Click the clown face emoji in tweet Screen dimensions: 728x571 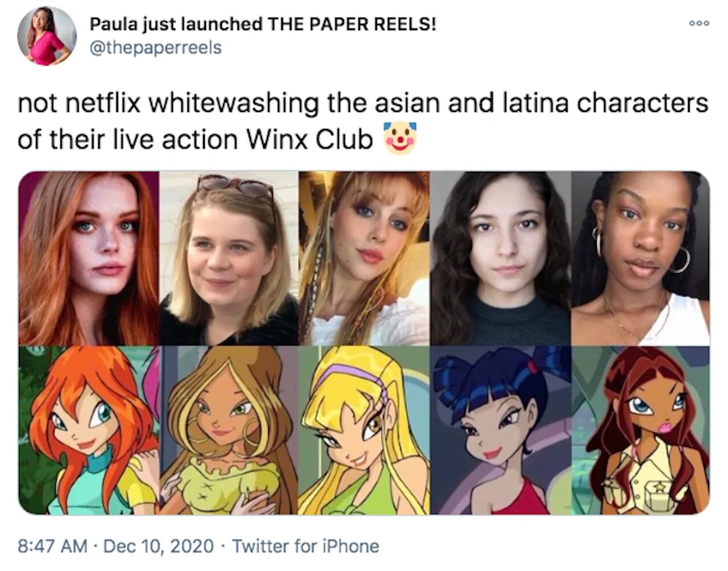click(400, 139)
